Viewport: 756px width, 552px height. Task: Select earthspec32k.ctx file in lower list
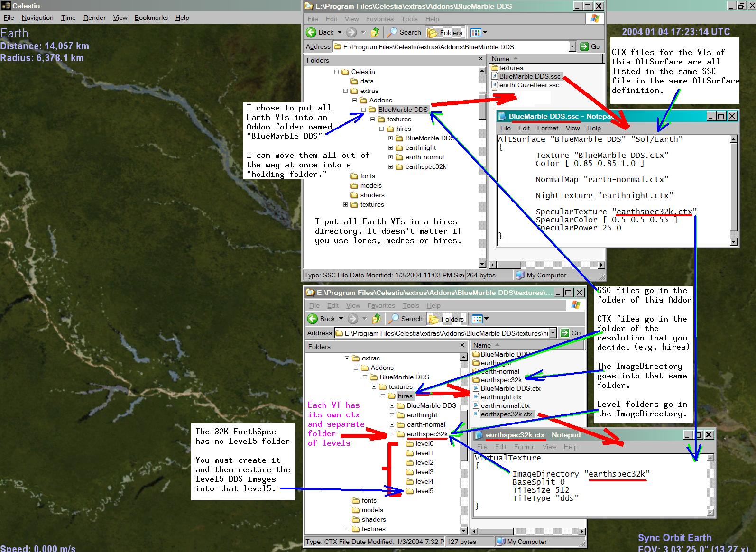(x=506, y=414)
